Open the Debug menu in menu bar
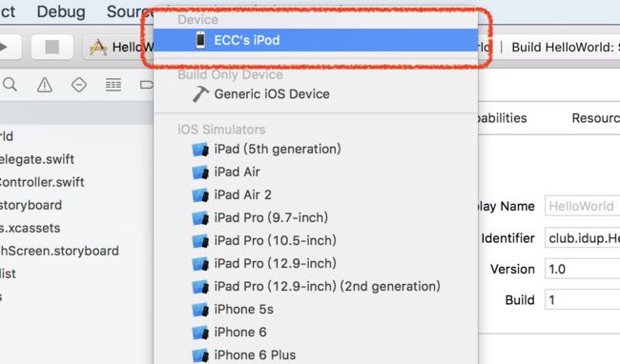 click(61, 11)
